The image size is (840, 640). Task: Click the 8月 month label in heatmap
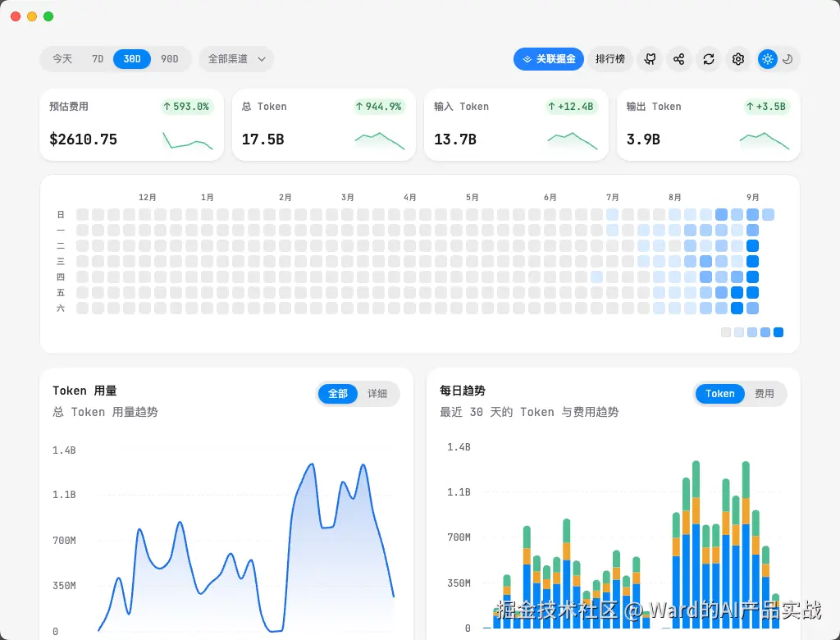point(674,197)
